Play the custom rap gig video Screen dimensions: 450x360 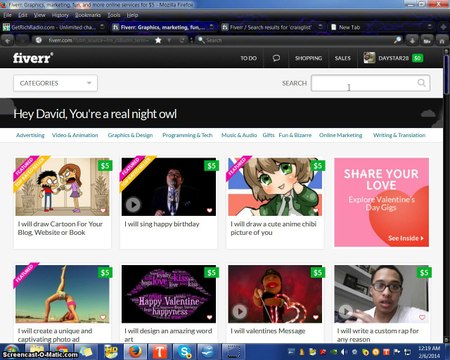click(346, 312)
